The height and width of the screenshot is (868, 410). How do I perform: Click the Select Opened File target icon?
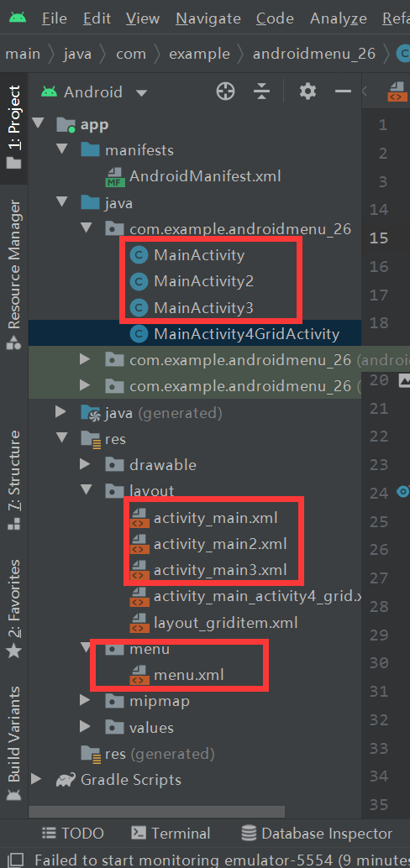click(x=225, y=92)
